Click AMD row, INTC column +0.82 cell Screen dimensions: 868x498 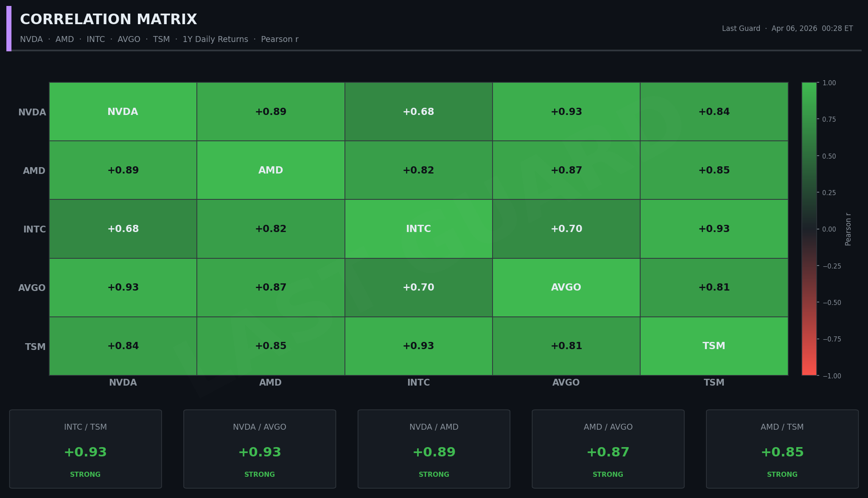[x=418, y=170]
